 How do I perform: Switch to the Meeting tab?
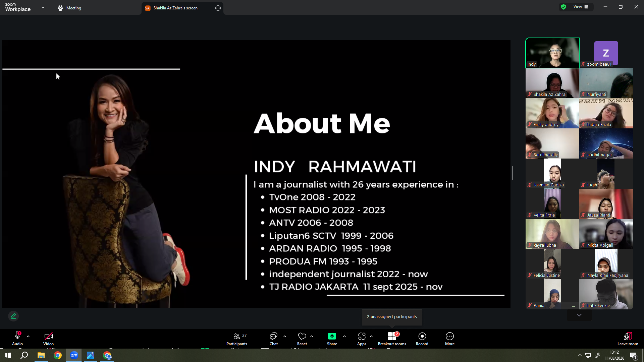(70, 8)
